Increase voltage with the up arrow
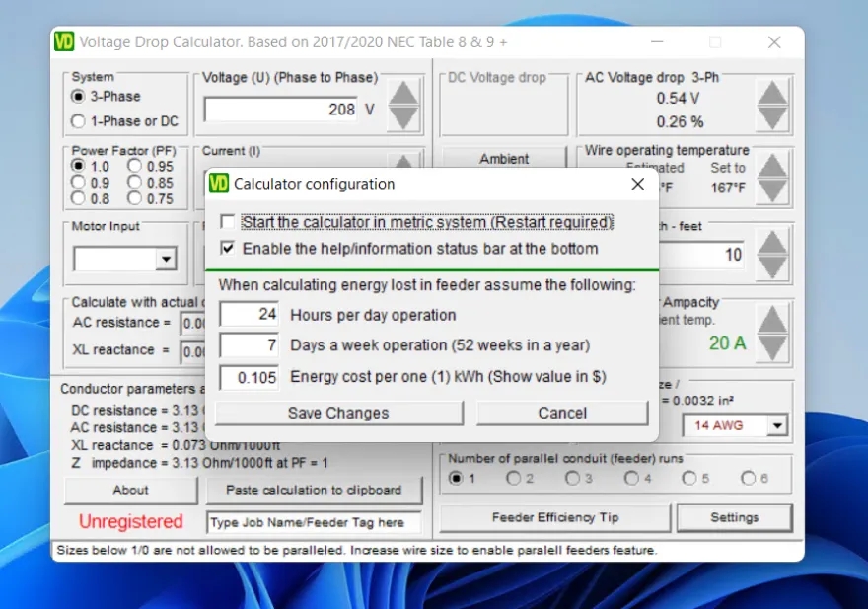The image size is (868, 609). coord(403,92)
